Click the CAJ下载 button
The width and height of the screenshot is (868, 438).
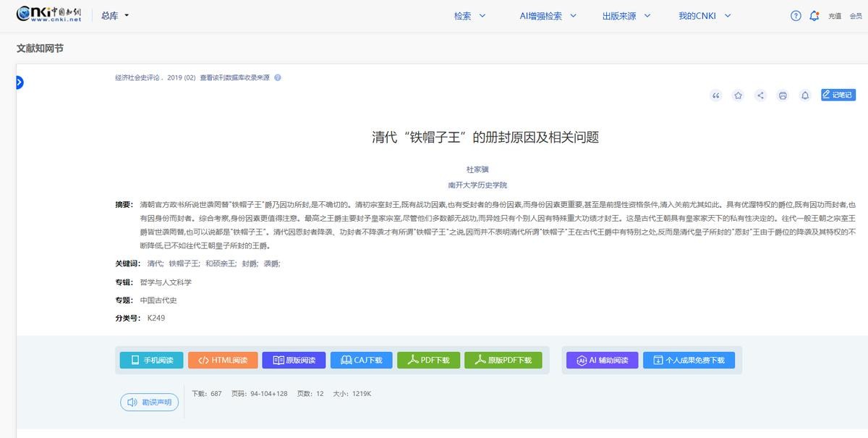pos(361,361)
